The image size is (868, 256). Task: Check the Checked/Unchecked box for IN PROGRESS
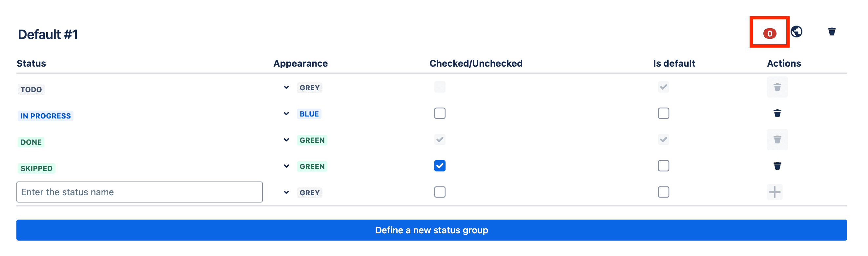[439, 113]
